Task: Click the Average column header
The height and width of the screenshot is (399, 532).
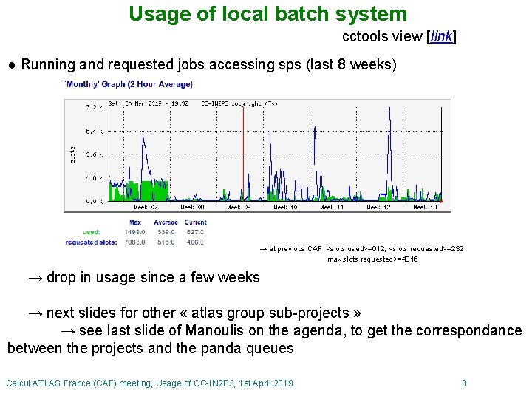Action: click(166, 222)
